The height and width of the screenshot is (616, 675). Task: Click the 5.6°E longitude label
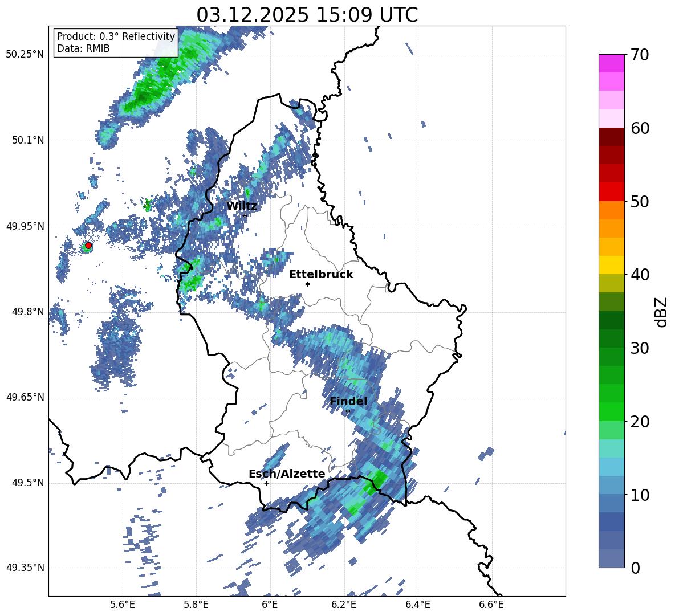coord(123,605)
